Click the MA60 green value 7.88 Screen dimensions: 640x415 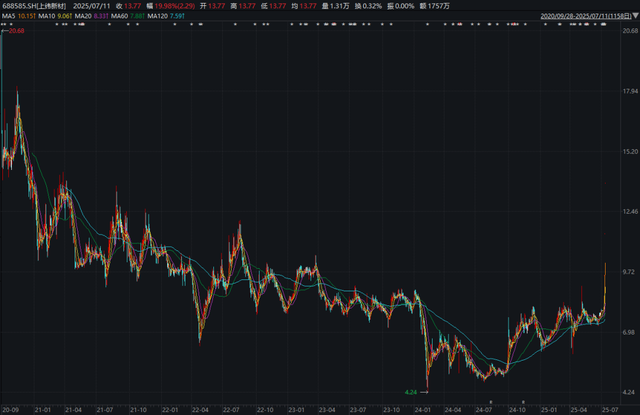(x=137, y=16)
